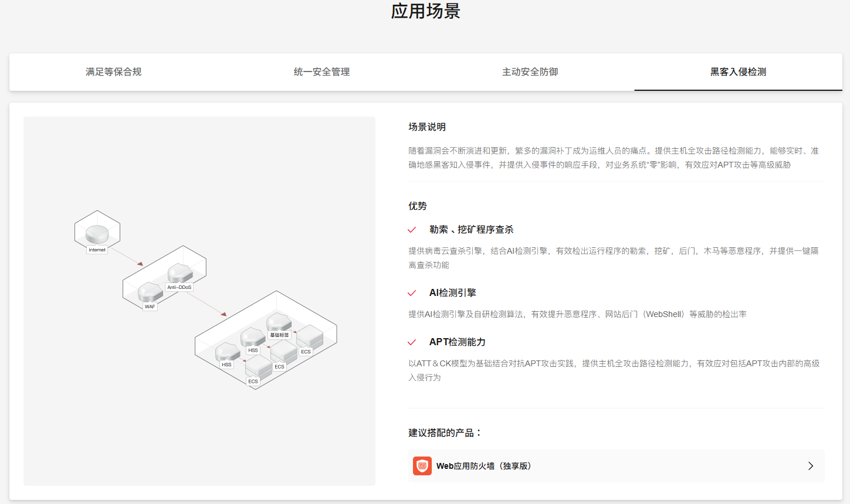Click the 场景说明 section heading

427,127
